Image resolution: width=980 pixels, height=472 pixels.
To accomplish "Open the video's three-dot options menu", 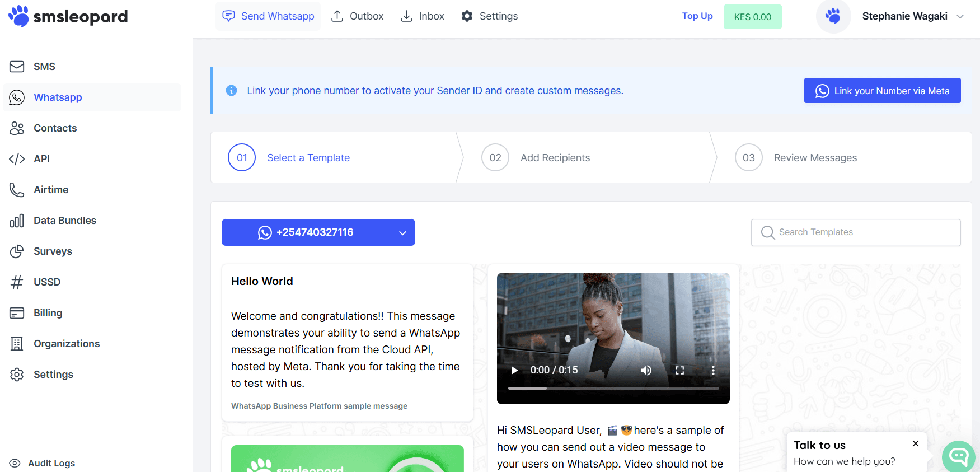I will [x=713, y=370].
